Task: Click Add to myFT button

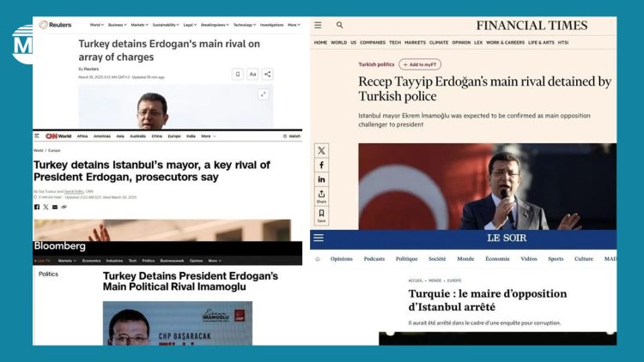Action: tap(420, 64)
